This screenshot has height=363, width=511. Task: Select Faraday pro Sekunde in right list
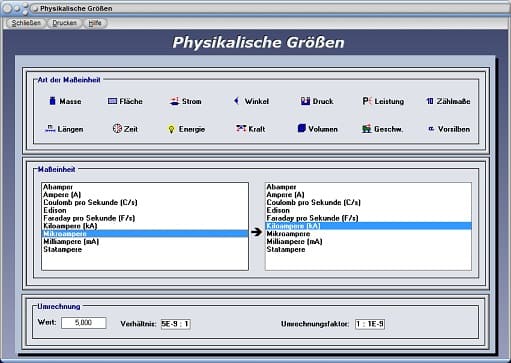[x=368, y=218]
